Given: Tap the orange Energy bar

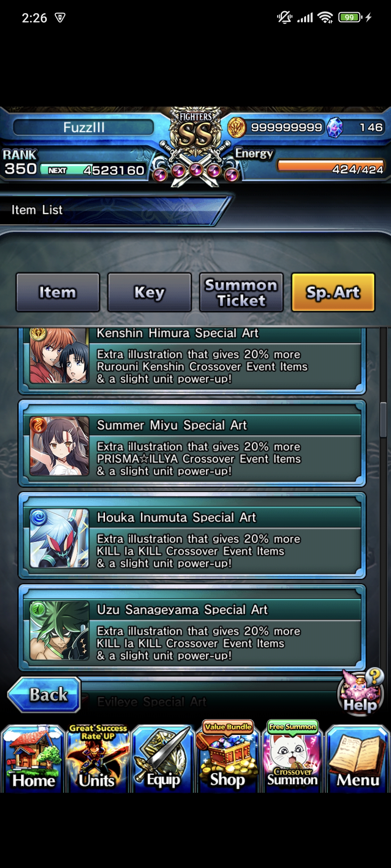Looking at the screenshot, I should [x=331, y=166].
